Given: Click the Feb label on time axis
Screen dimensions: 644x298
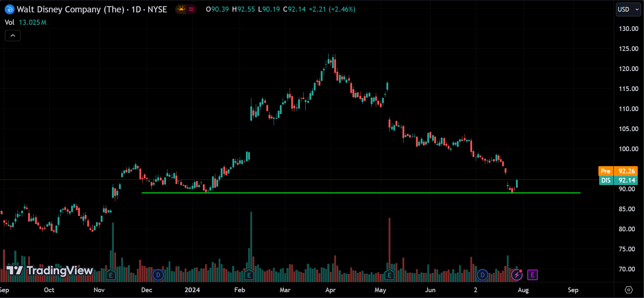Looking at the screenshot, I should [x=240, y=290].
